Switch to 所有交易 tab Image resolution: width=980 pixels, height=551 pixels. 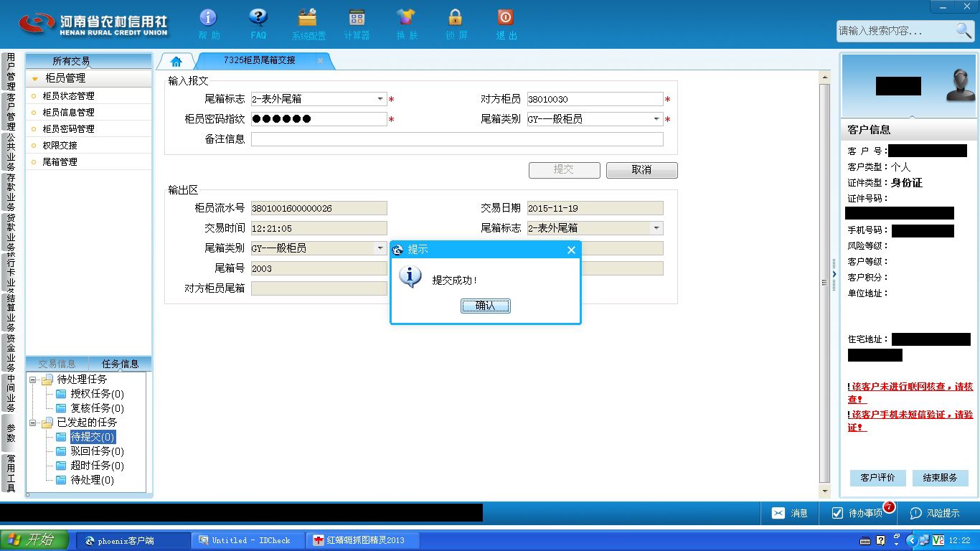click(x=71, y=61)
